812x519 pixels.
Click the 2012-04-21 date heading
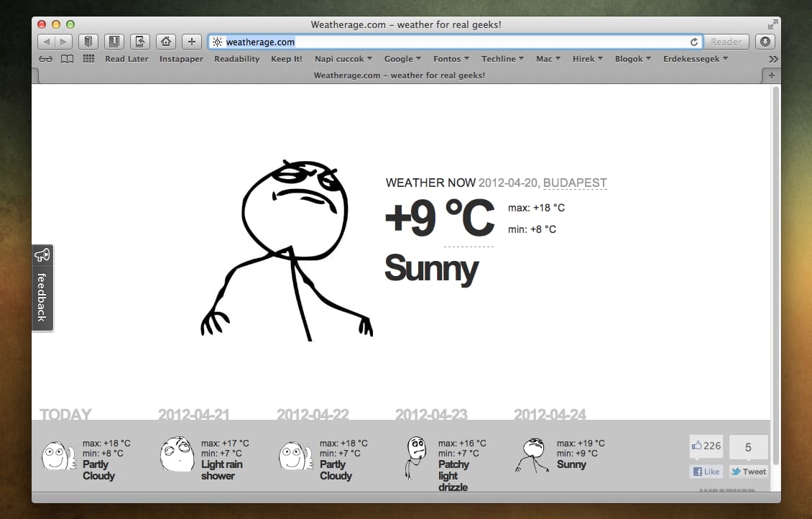[194, 414]
